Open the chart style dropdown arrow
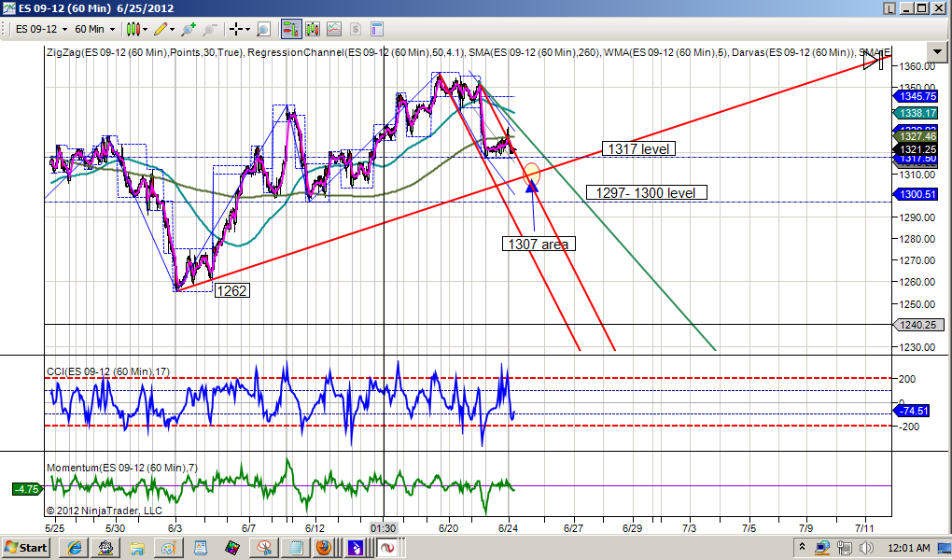The height and width of the screenshot is (560, 952). click(145, 29)
